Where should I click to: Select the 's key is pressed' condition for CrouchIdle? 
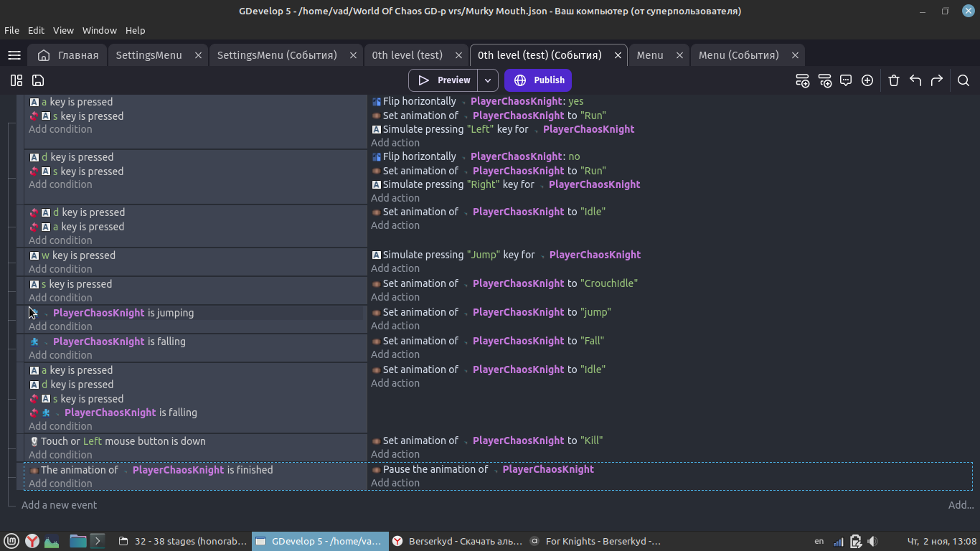pos(71,284)
